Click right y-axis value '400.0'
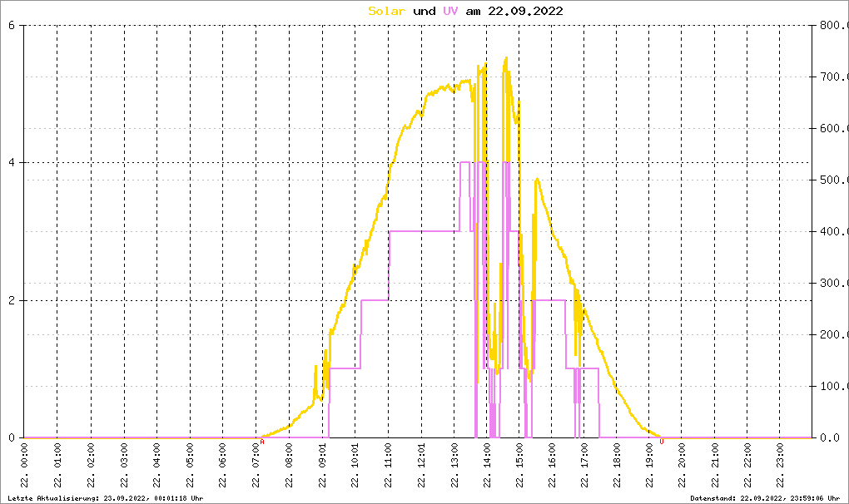Image resolution: width=849 pixels, height=504 pixels. (x=832, y=231)
